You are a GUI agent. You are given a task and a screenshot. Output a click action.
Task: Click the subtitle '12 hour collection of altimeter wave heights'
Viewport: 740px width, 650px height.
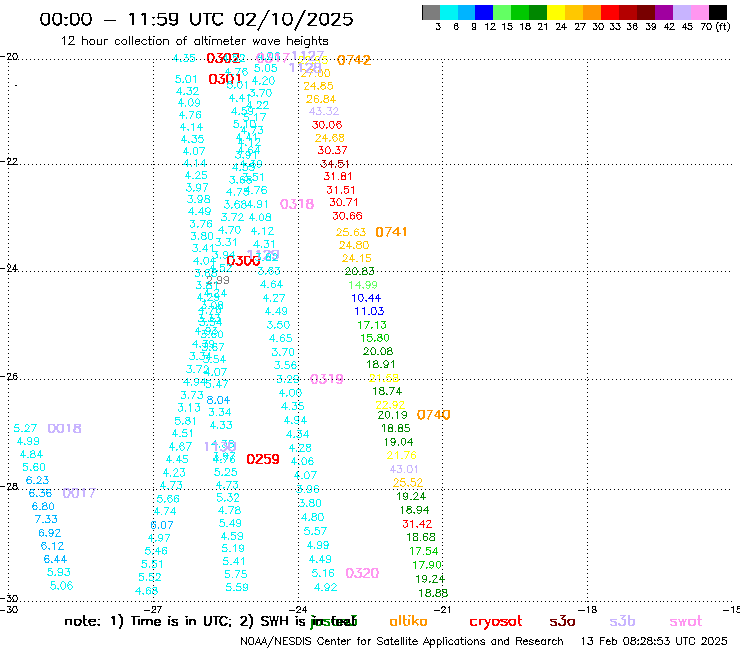coord(194,41)
